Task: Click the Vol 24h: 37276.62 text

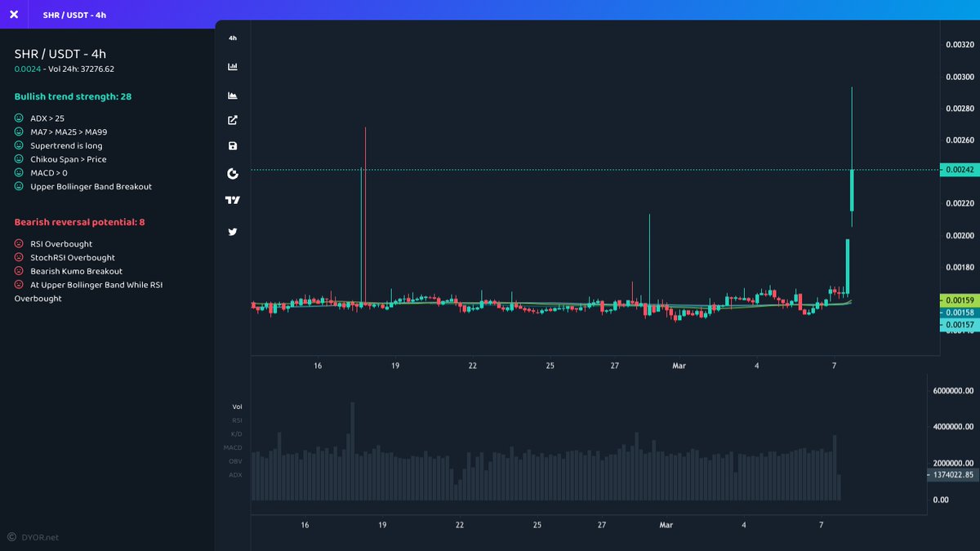Action: click(82, 69)
